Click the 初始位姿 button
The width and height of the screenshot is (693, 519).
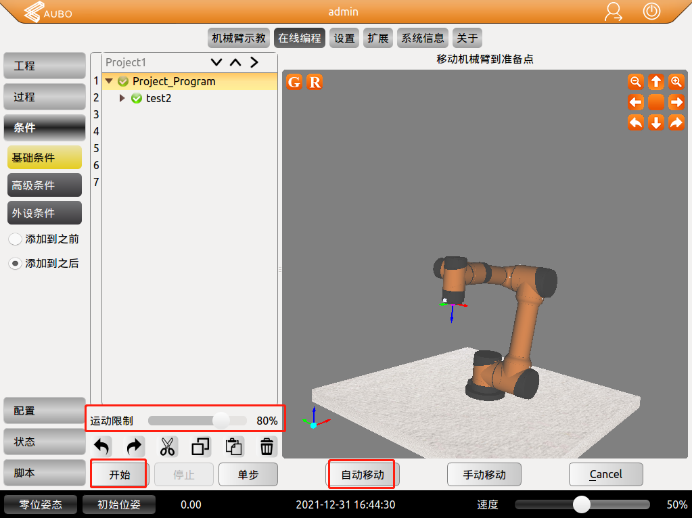pos(119,505)
